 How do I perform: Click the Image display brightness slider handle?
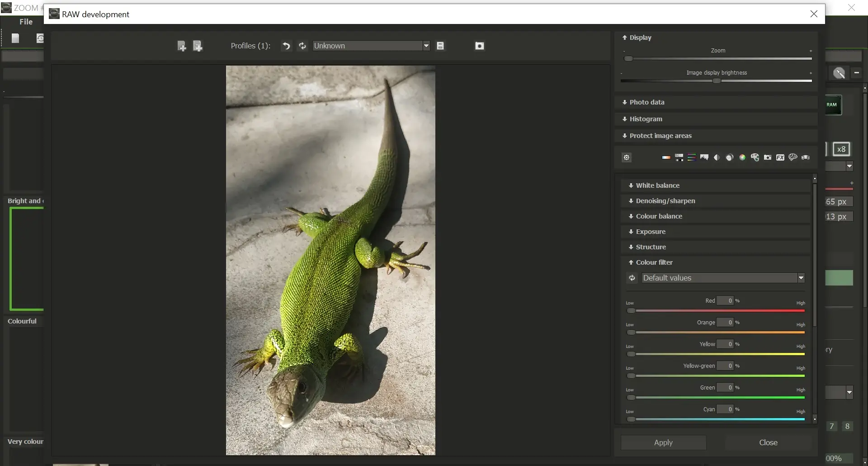click(x=717, y=81)
